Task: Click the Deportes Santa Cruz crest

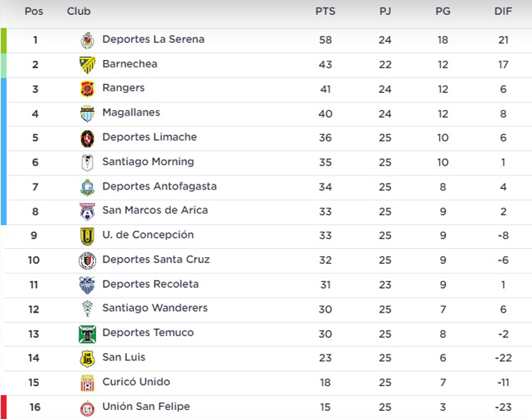Action: point(88,261)
